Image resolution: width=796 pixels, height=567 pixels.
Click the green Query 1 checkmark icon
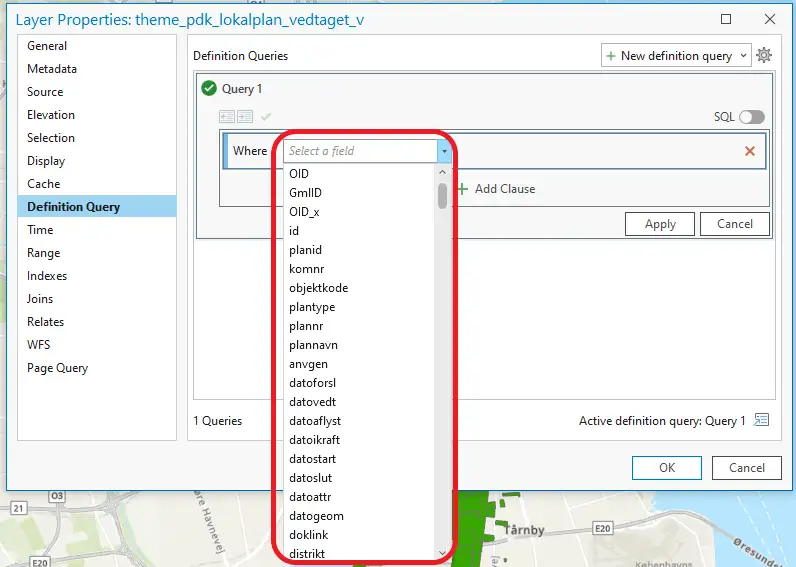209,89
